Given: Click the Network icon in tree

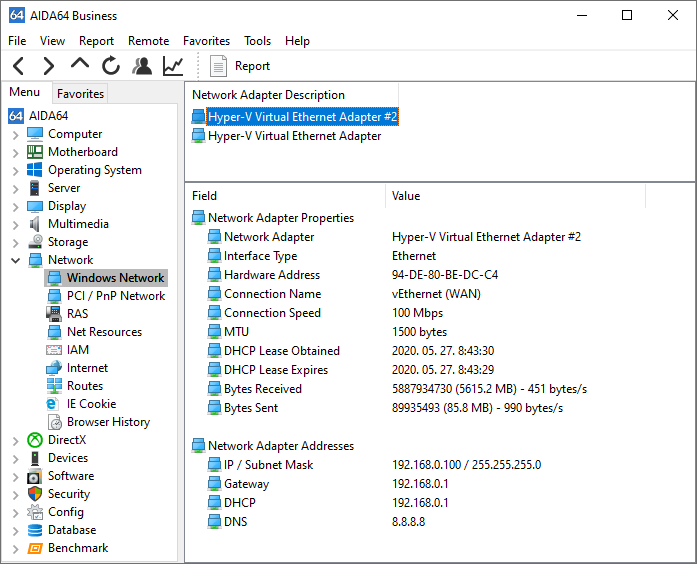Looking at the screenshot, I should click(35, 260).
